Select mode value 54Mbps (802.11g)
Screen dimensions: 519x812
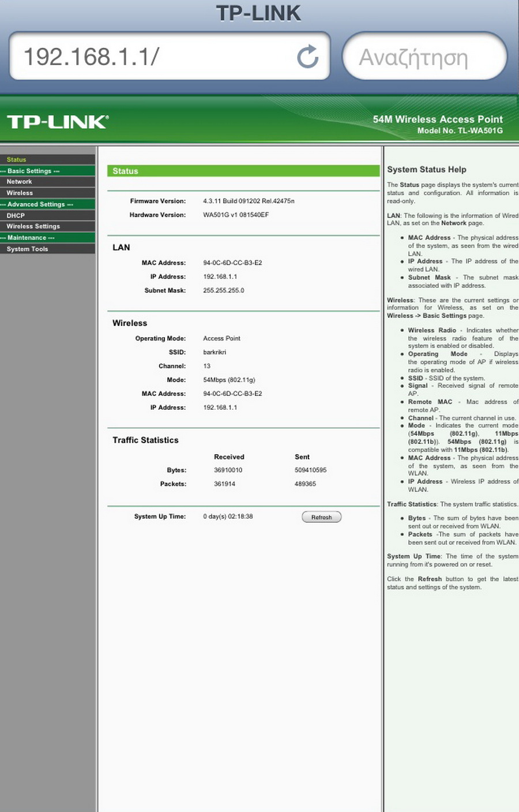(x=229, y=380)
